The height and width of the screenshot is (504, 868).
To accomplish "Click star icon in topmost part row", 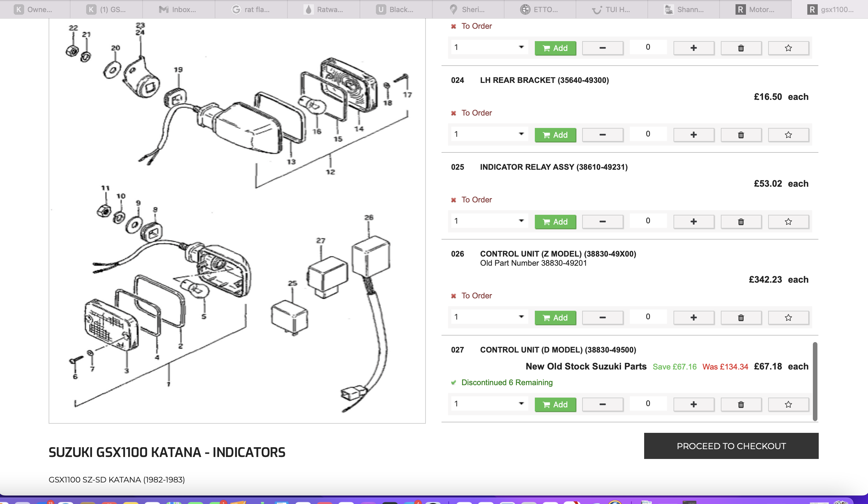I will pos(788,48).
